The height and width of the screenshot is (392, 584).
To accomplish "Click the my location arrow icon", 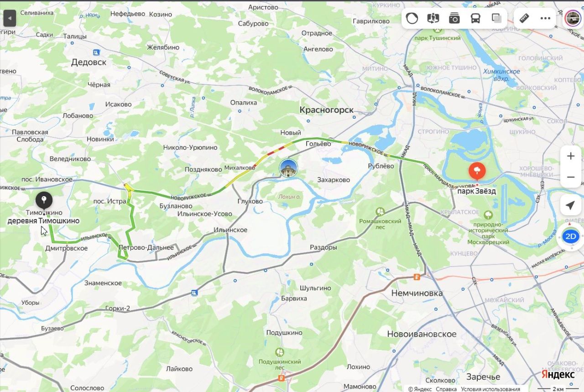I will pyautogui.click(x=570, y=205).
